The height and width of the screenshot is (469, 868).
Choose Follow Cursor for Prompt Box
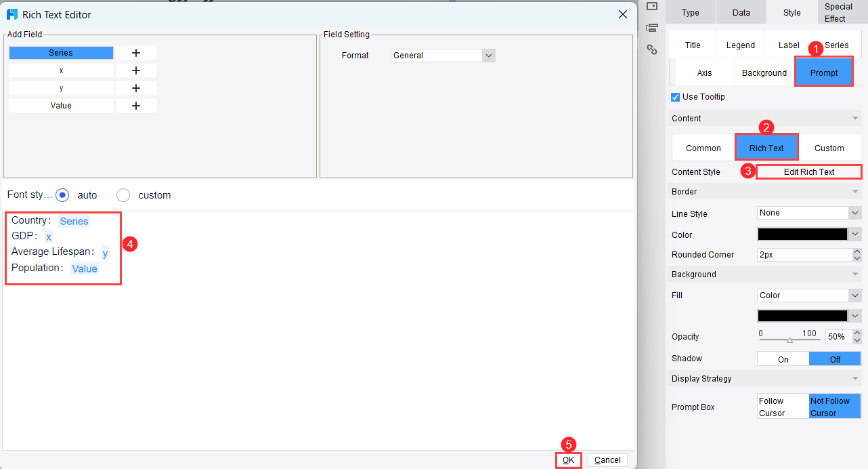coord(783,407)
